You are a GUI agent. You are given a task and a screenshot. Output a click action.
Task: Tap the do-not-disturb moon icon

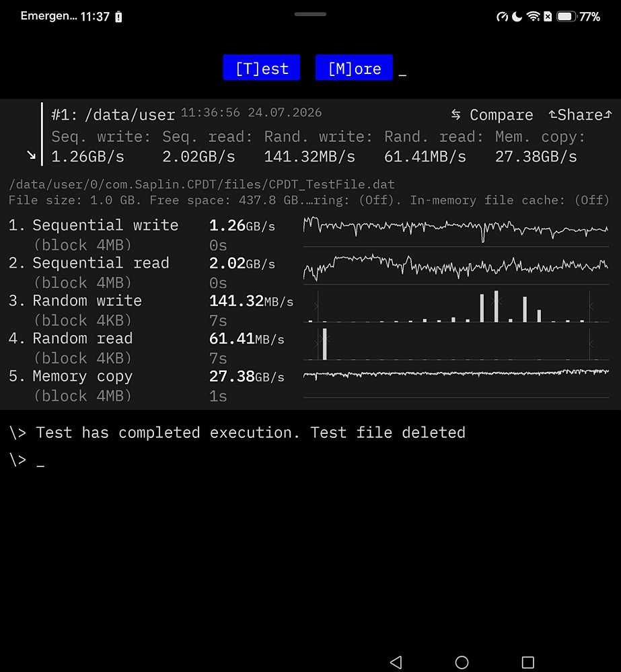coord(517,17)
